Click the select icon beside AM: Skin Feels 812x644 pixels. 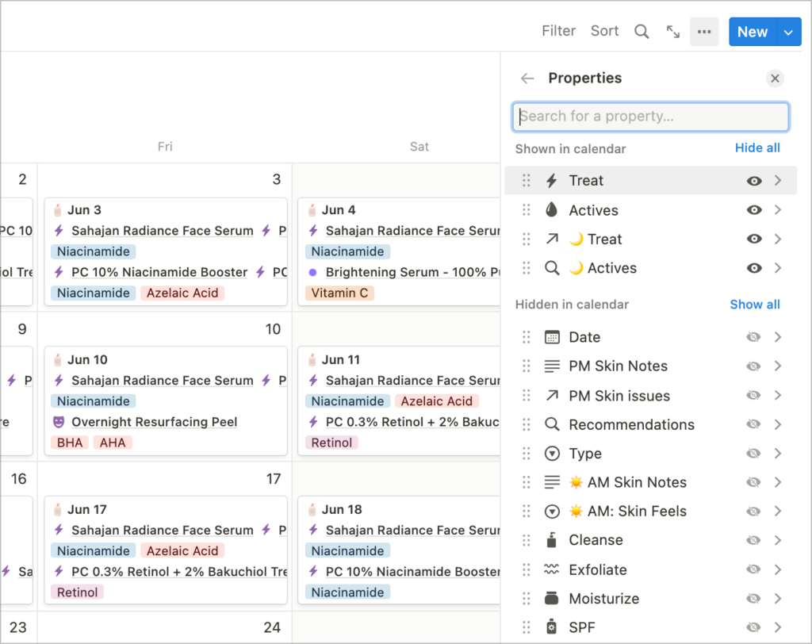(x=552, y=512)
